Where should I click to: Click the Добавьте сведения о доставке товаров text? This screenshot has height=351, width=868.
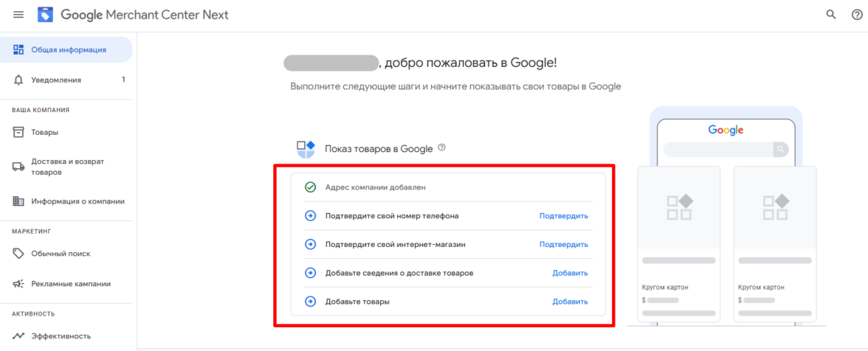399,273
